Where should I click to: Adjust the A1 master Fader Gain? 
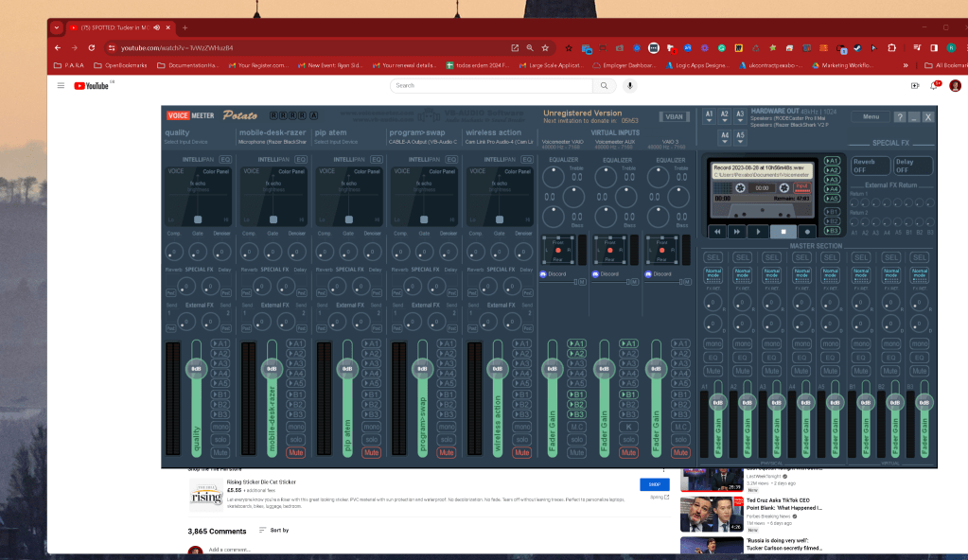(x=718, y=403)
